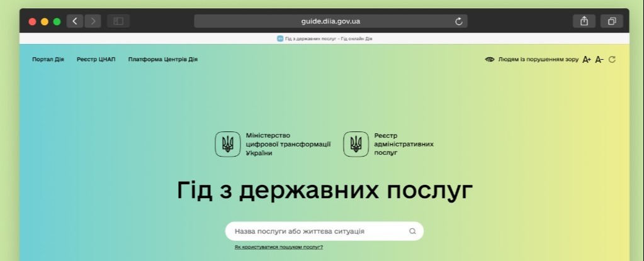Click the Safari back navigation arrow

click(75, 21)
